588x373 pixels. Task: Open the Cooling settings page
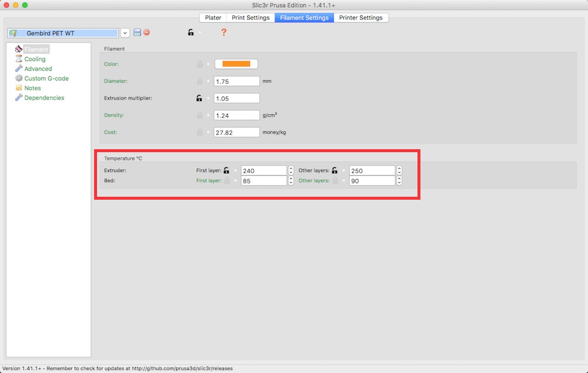pos(35,59)
